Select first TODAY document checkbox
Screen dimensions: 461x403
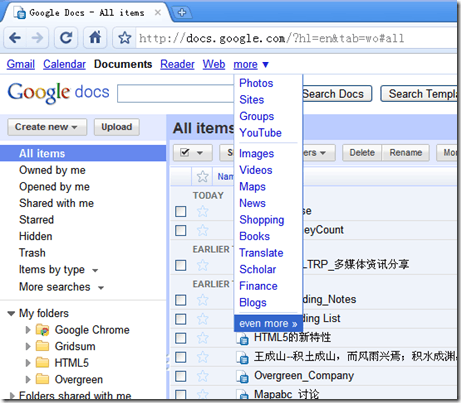point(181,211)
